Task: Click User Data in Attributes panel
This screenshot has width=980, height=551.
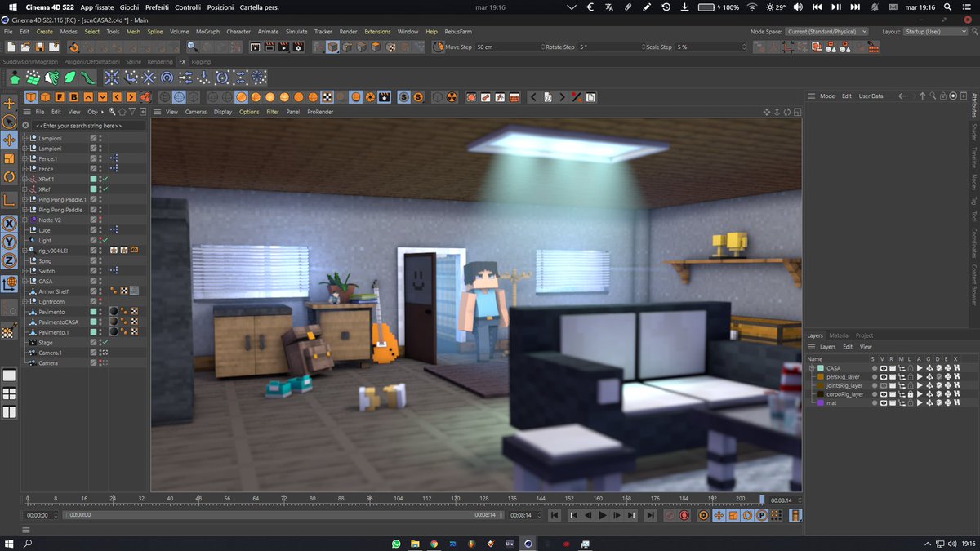Action: pos(871,96)
